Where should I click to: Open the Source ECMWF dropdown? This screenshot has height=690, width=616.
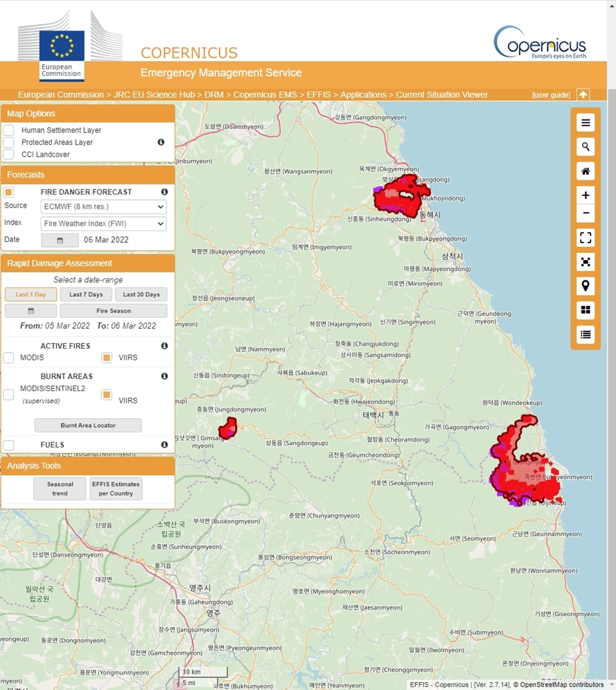(104, 206)
